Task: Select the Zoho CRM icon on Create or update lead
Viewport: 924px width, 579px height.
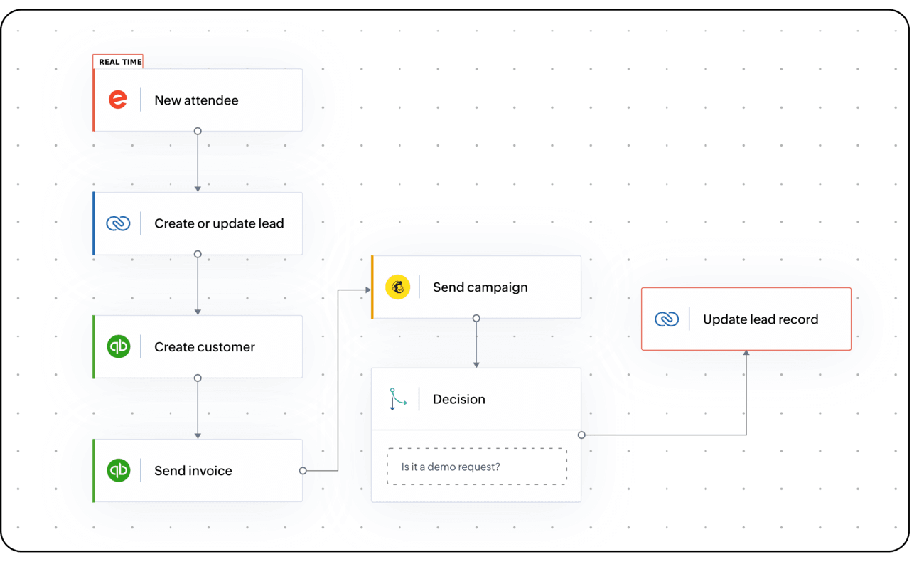Action: click(118, 223)
